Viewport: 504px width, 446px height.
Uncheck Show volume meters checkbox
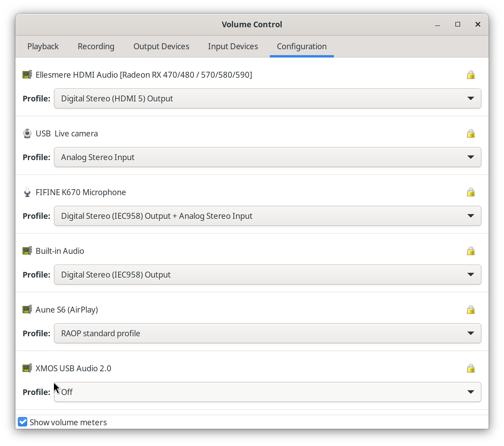point(23,422)
